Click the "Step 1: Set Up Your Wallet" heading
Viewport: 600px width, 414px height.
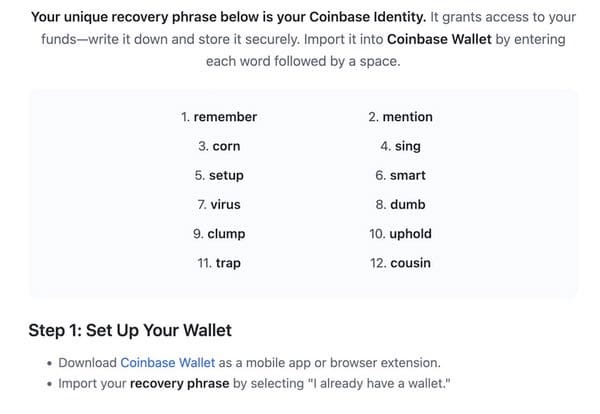130,329
